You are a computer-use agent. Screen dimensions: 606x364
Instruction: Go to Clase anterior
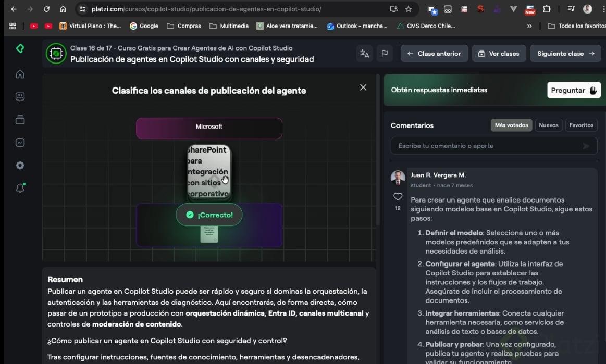click(x=434, y=53)
